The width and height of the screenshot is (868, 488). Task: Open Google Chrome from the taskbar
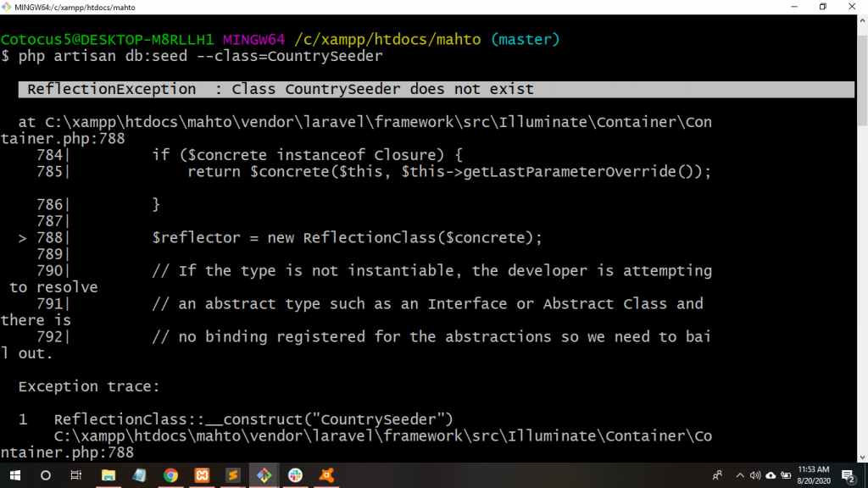pyautogui.click(x=170, y=475)
